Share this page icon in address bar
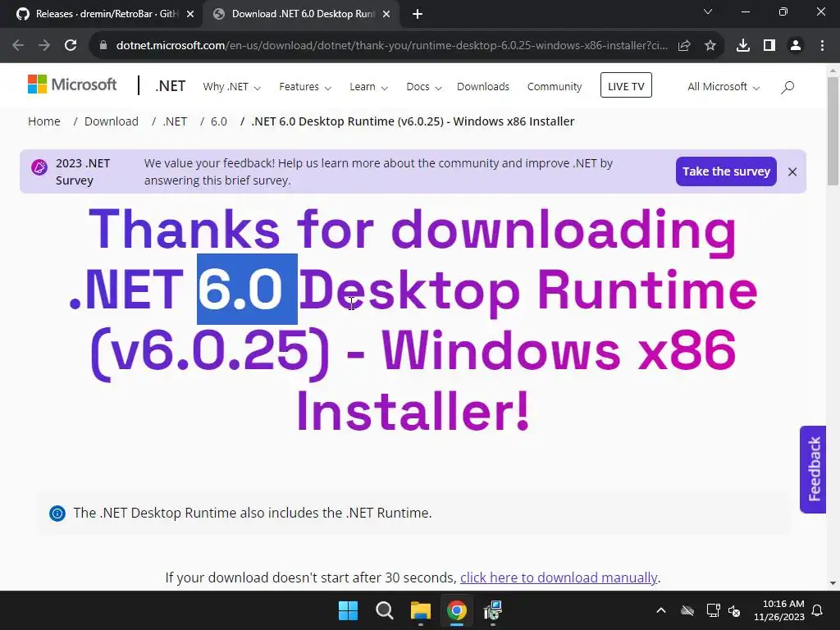 (x=684, y=46)
